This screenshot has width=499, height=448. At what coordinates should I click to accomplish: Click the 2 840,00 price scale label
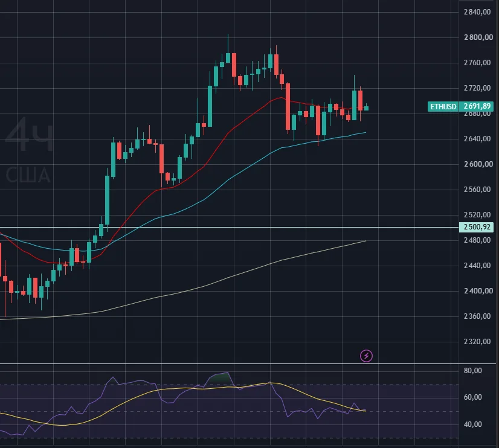(x=477, y=12)
